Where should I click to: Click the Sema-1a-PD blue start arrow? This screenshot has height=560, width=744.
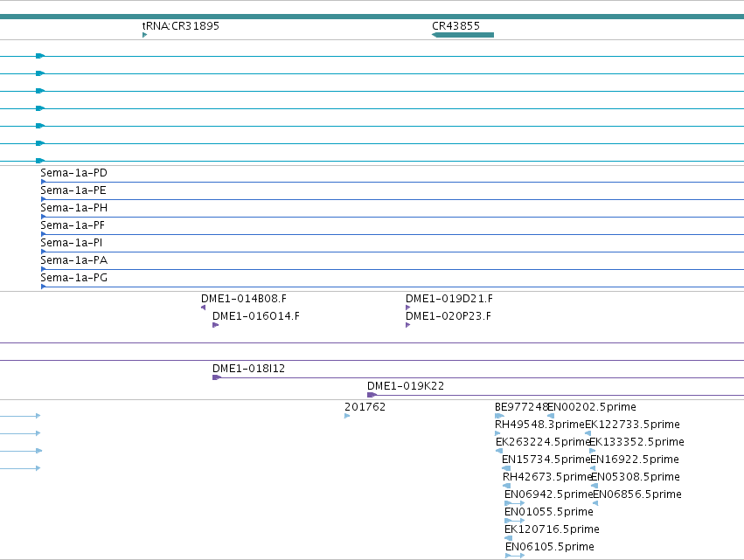(x=43, y=182)
